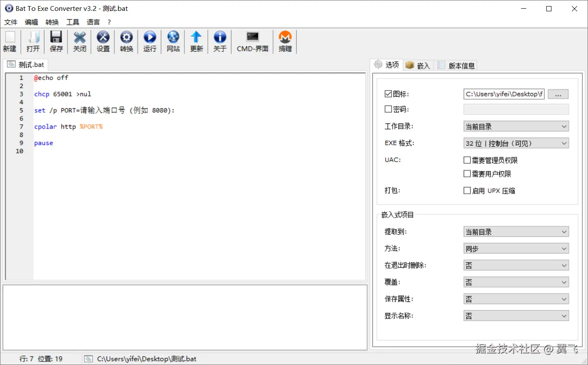Switch to the 版本信息 tab
The width and height of the screenshot is (588, 365).
coord(456,66)
